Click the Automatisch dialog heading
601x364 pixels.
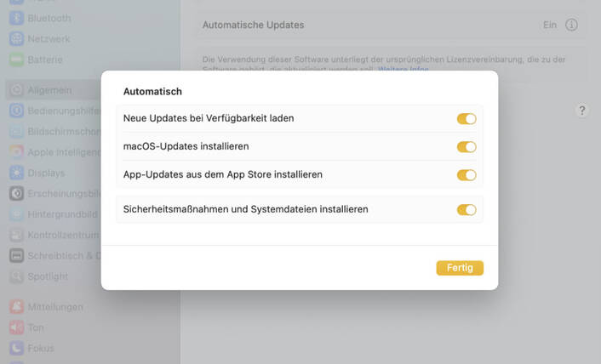pyautogui.click(x=152, y=92)
